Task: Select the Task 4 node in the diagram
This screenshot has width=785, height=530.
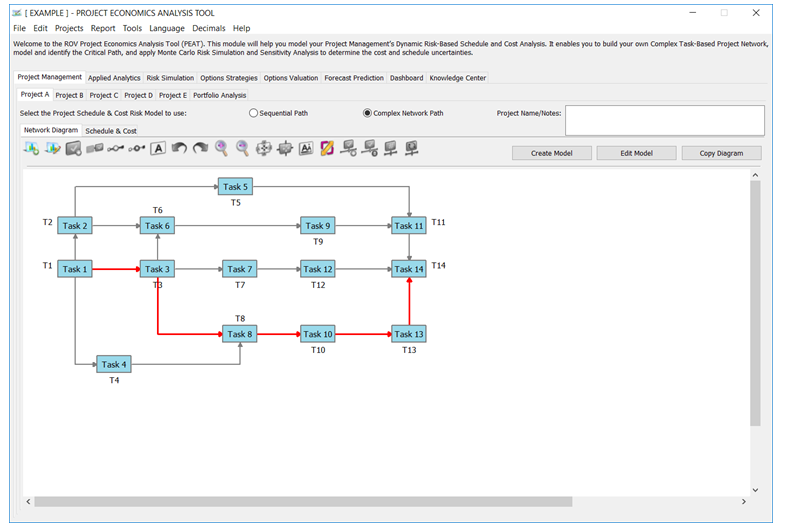Action: (114, 364)
